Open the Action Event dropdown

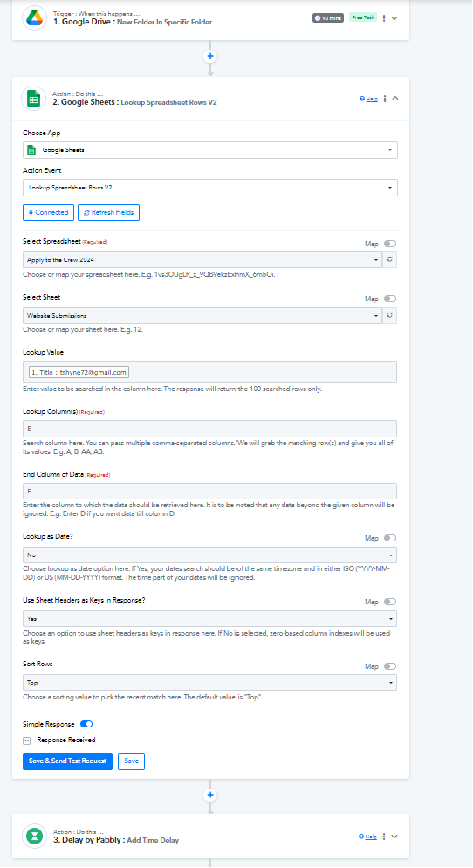[210, 188]
